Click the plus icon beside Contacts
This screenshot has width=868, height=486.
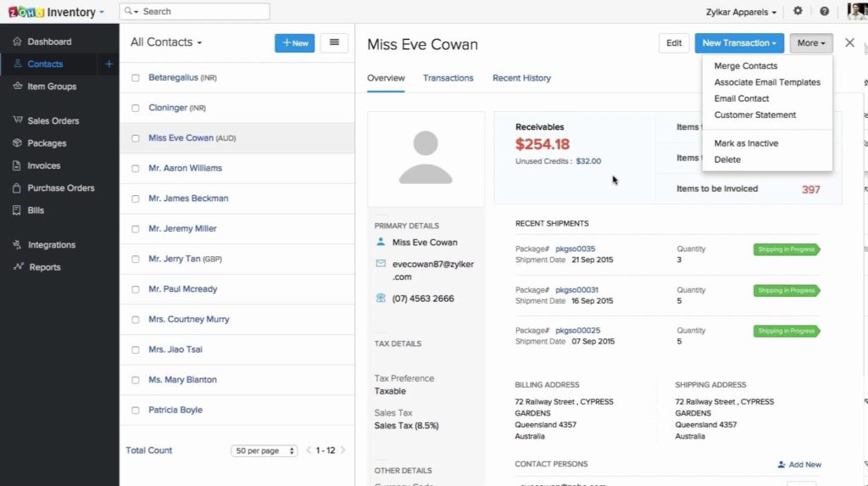[108, 64]
